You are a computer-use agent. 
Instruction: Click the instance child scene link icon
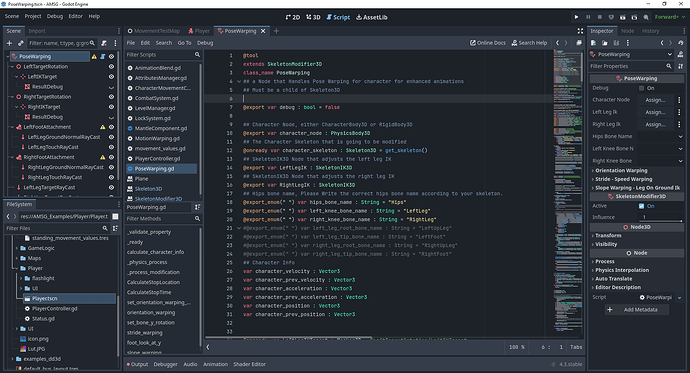click(x=20, y=43)
